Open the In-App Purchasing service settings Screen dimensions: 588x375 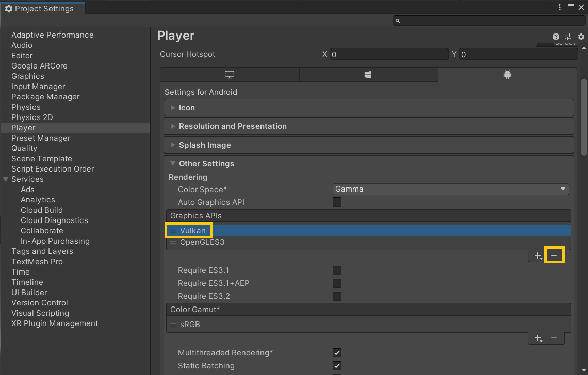(x=55, y=241)
